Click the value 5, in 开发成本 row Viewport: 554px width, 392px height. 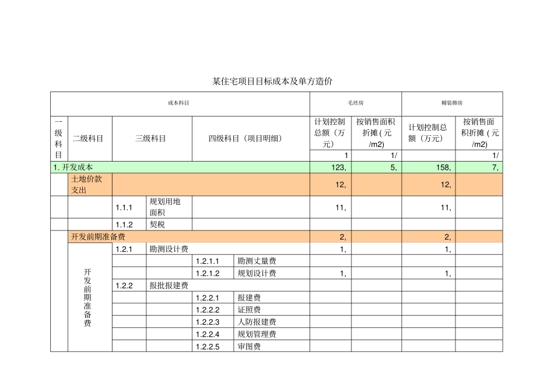394,167
